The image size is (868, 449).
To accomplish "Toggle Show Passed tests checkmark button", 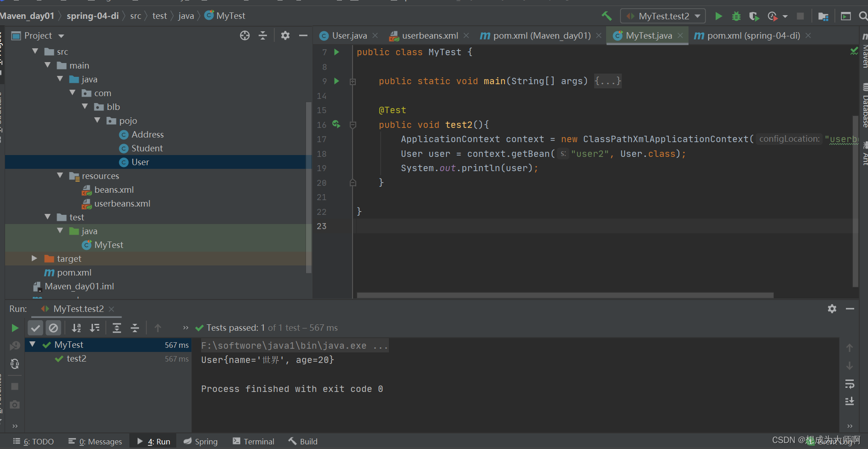I will tap(35, 328).
